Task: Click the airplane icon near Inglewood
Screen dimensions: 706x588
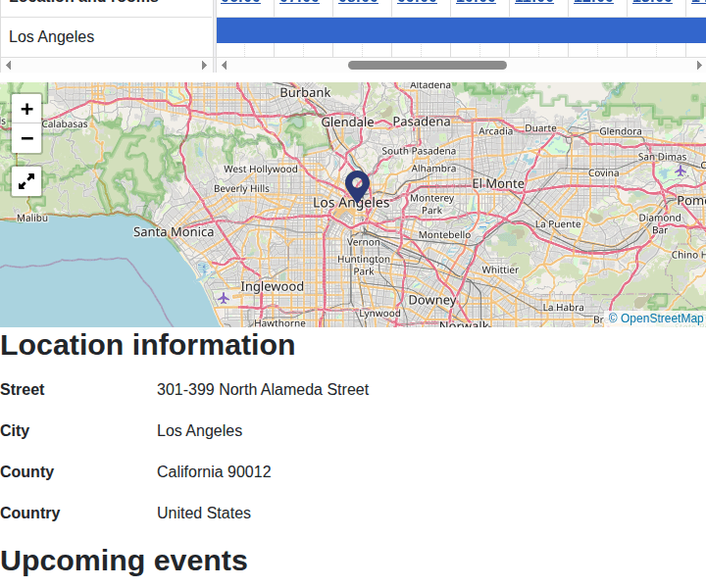Action: click(225, 297)
